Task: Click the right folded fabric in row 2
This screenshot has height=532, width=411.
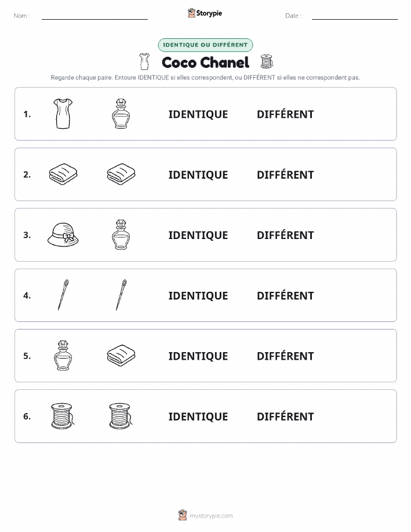Action: click(x=121, y=174)
